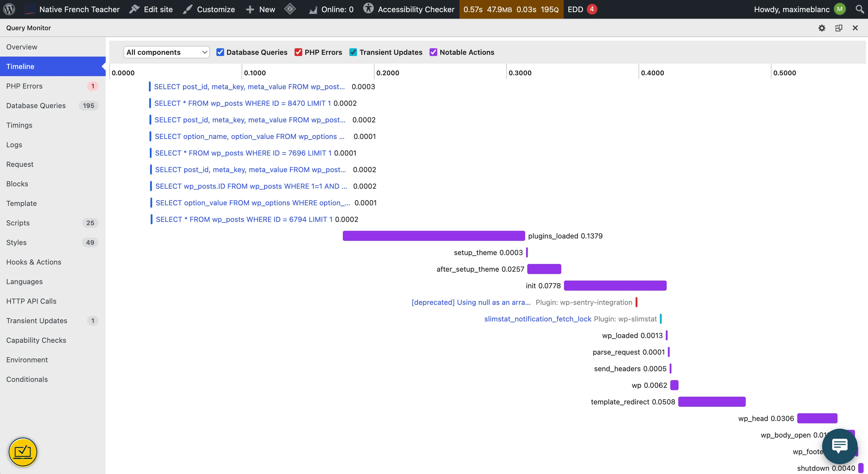Open Transient Updates in sidebar
This screenshot has height=474, width=868.
(53, 321)
